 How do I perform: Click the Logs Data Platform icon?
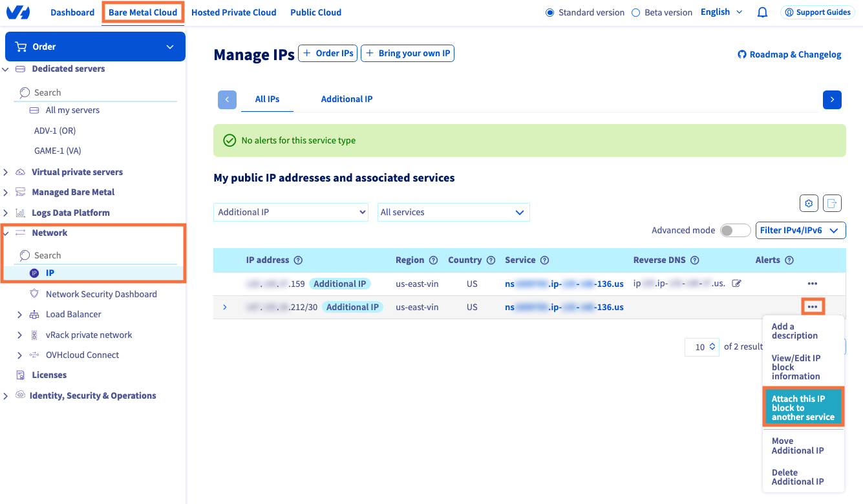(x=21, y=213)
